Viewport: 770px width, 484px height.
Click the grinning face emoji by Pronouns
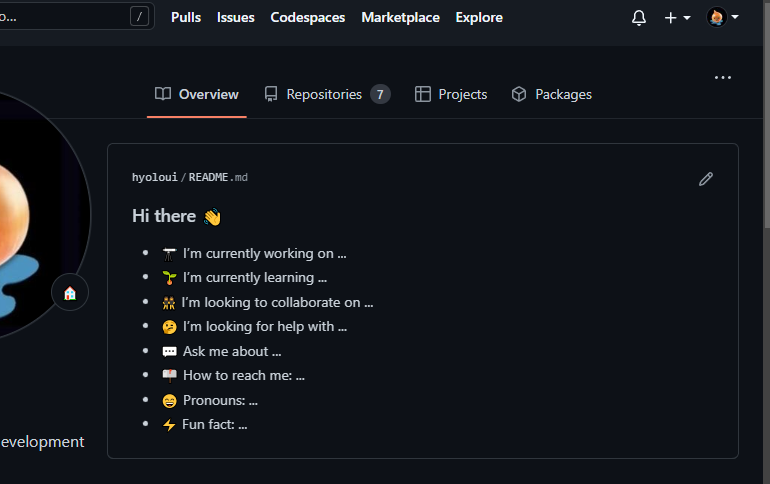(x=169, y=401)
